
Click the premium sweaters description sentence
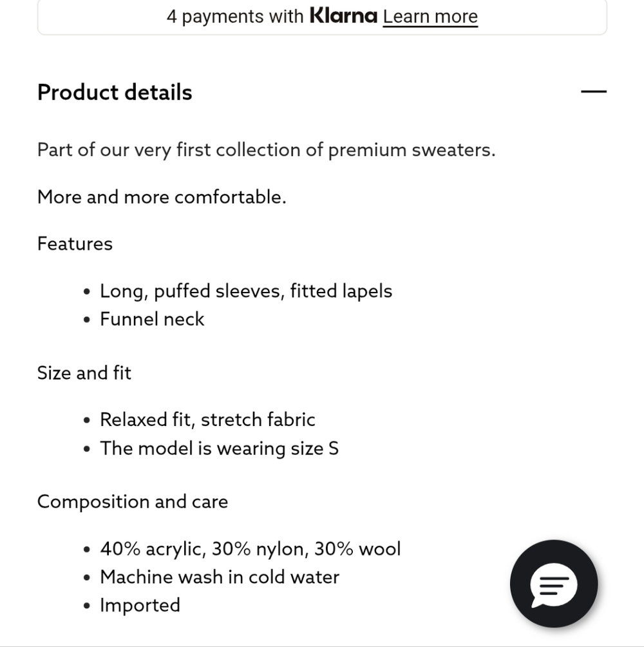pos(267,150)
